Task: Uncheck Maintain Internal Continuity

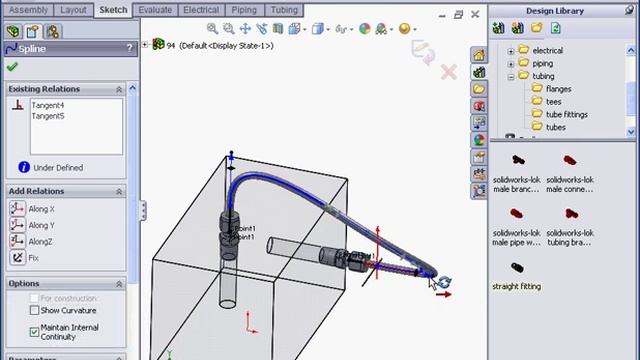Action: click(x=34, y=332)
